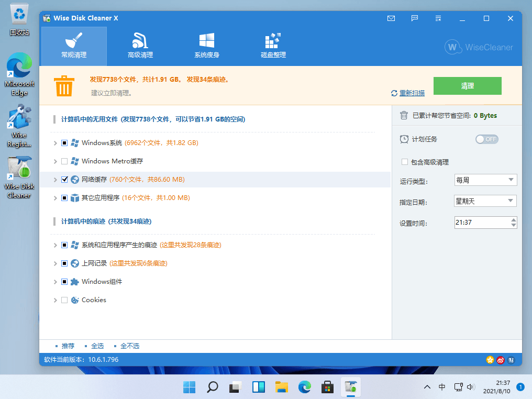
Task: Click the trash icon beside 已累计帮您节省空间
Action: point(404,115)
